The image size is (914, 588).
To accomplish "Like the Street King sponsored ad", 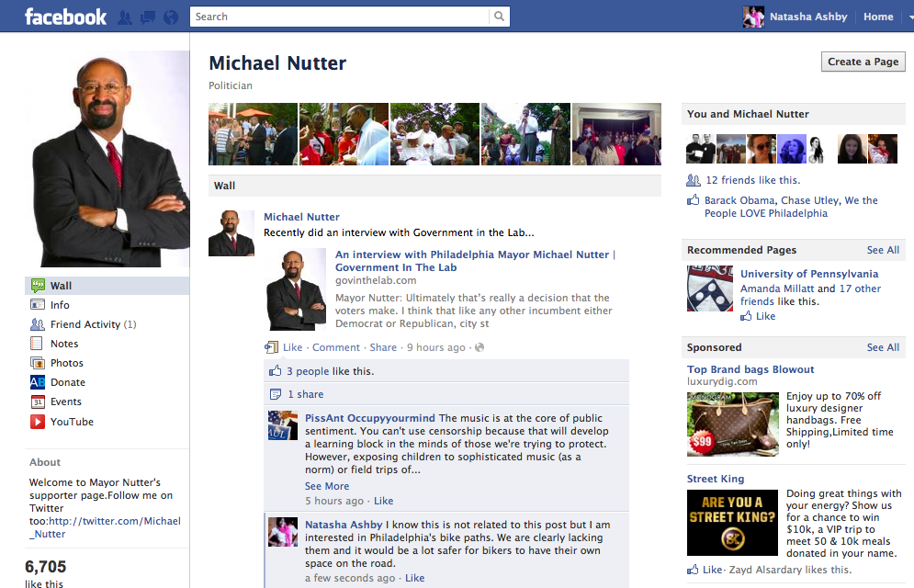I will [x=712, y=570].
